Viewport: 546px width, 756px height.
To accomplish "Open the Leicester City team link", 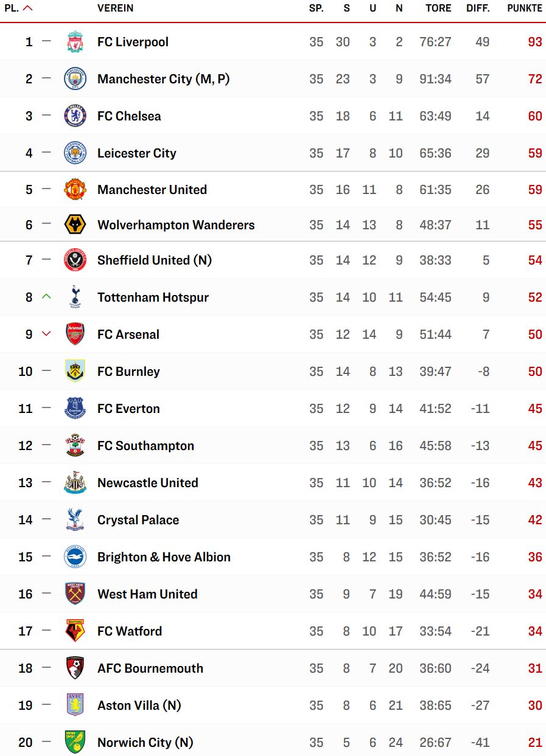I will click(x=137, y=153).
